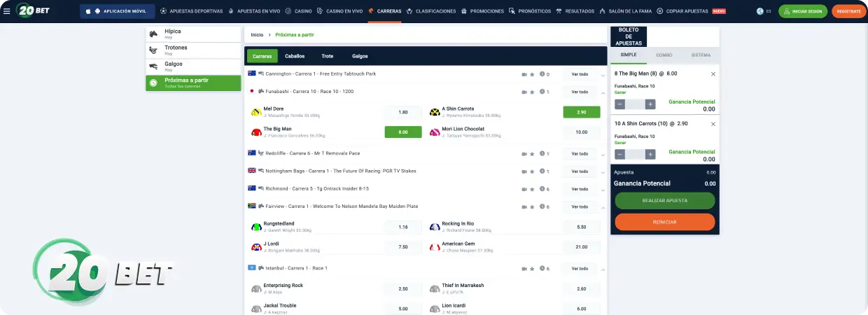
Task: Collapse the Istanbul race row
Action: (603, 269)
